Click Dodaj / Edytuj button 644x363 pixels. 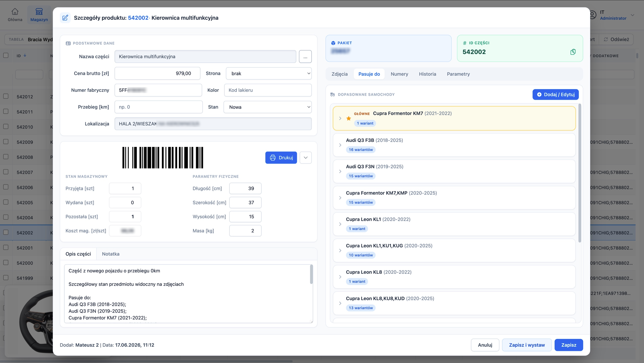tap(555, 94)
